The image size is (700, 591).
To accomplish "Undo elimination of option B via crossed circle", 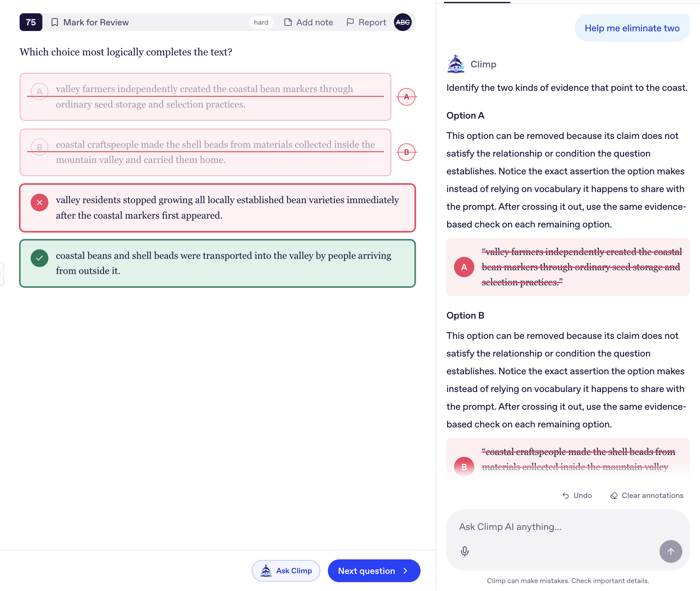I will pyautogui.click(x=406, y=152).
